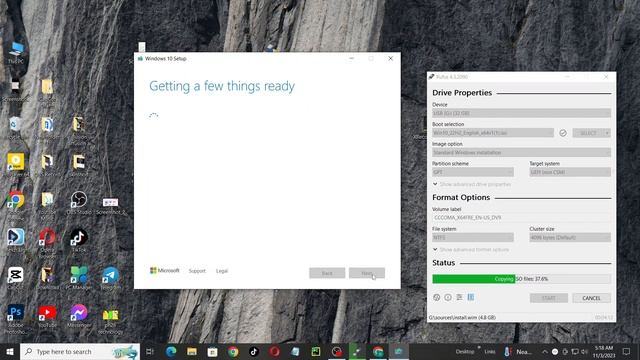Open the Target system dropdown
The width and height of the screenshot is (640, 360).
coord(570,172)
